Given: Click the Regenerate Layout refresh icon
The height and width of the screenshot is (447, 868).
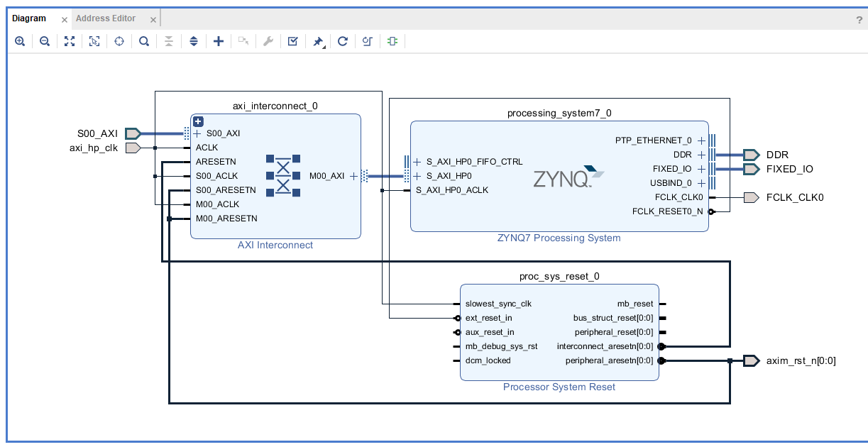Looking at the screenshot, I should point(343,41).
